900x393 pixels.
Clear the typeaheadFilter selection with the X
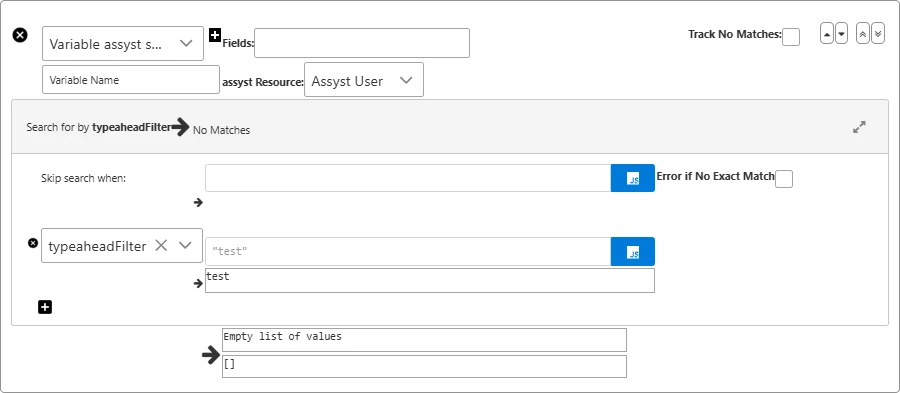pyautogui.click(x=161, y=246)
